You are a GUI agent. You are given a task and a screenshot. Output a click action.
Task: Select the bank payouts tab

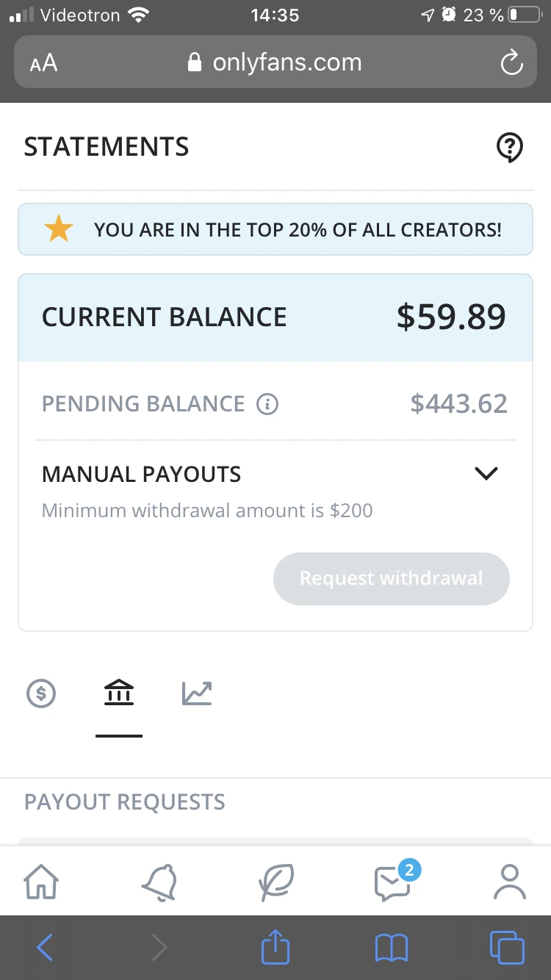click(119, 693)
